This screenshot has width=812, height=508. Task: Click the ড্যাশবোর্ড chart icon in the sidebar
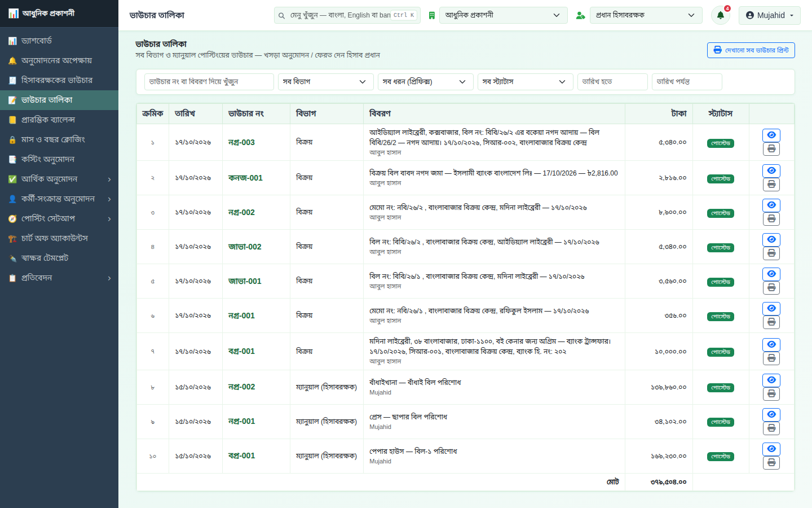click(12, 41)
